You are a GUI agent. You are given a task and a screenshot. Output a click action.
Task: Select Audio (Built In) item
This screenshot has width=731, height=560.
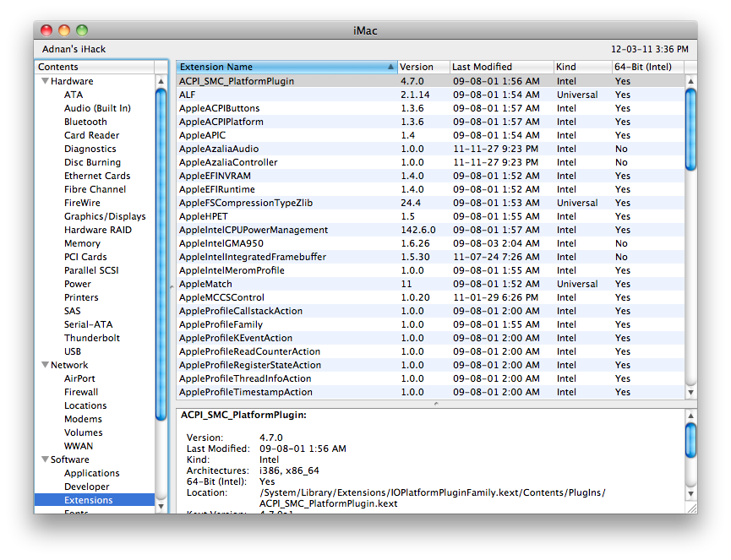[x=97, y=108]
